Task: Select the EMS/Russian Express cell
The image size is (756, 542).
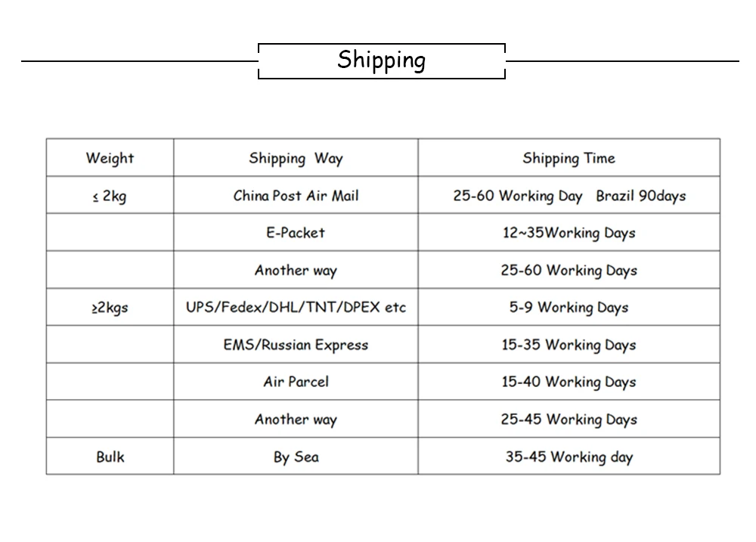Action: click(x=296, y=345)
